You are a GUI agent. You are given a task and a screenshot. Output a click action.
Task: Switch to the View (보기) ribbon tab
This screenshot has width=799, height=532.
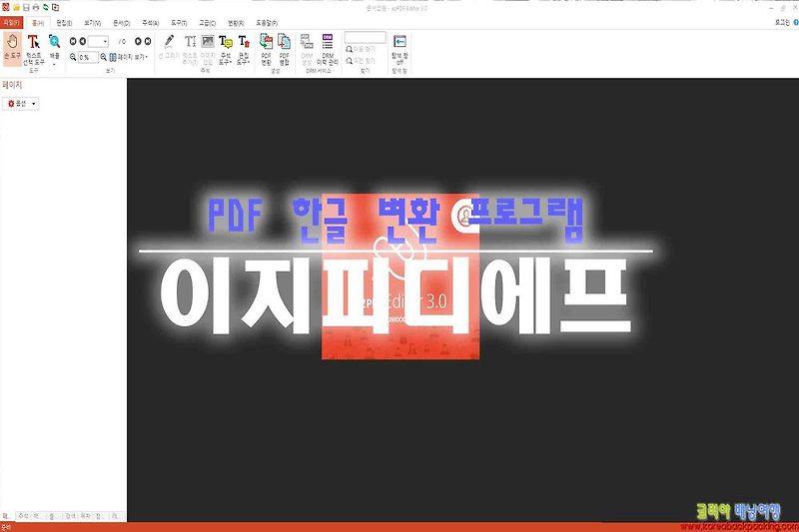[x=92, y=23]
